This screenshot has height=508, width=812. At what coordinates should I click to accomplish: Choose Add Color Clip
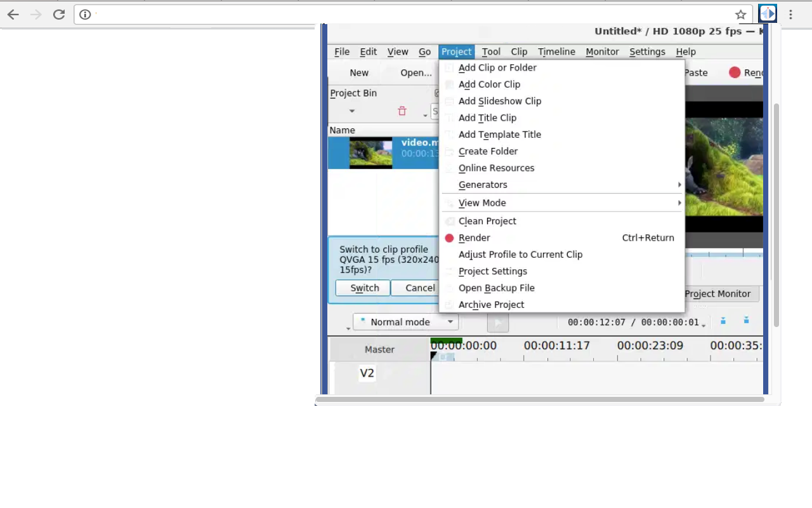[561, 84]
